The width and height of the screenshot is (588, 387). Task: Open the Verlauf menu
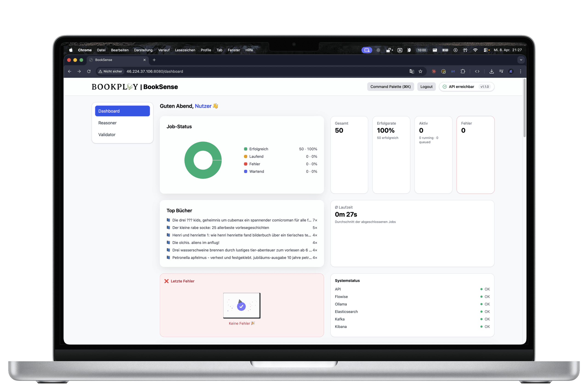click(x=164, y=50)
